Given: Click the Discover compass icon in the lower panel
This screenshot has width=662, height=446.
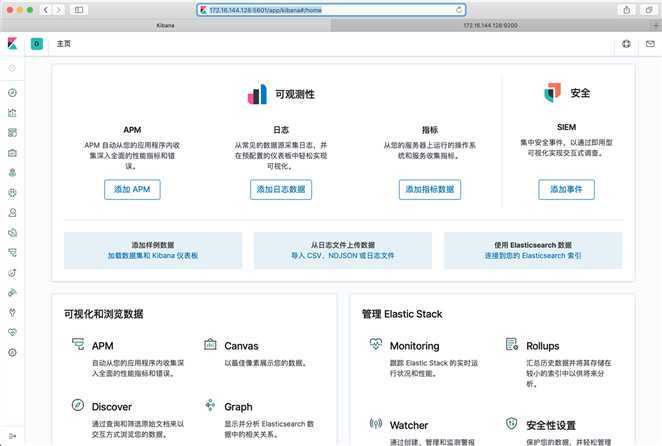Looking at the screenshot, I should coord(78,405).
